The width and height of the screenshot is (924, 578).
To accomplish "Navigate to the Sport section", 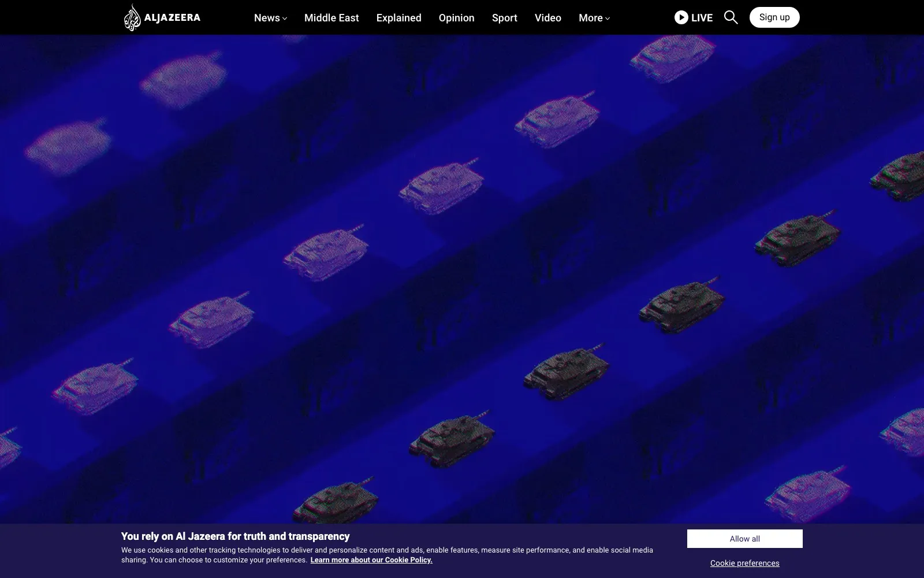I will tap(504, 18).
